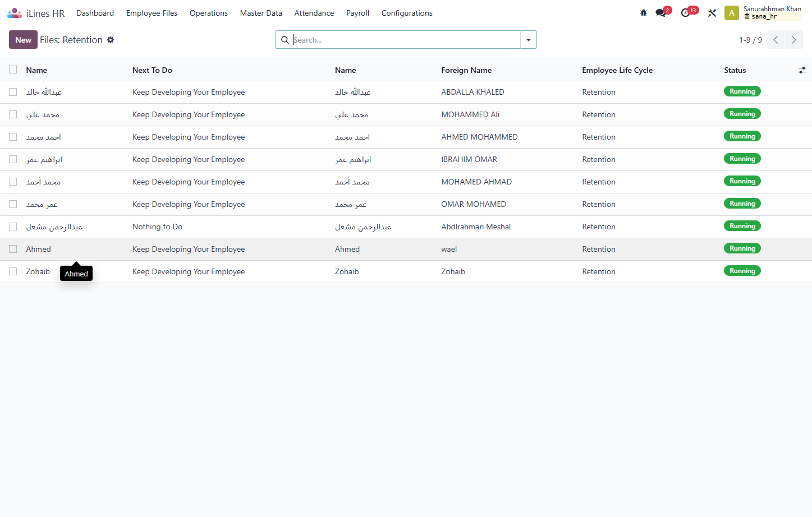Click the wrench tools icon
Screen dimensions: 812x517
point(712,13)
